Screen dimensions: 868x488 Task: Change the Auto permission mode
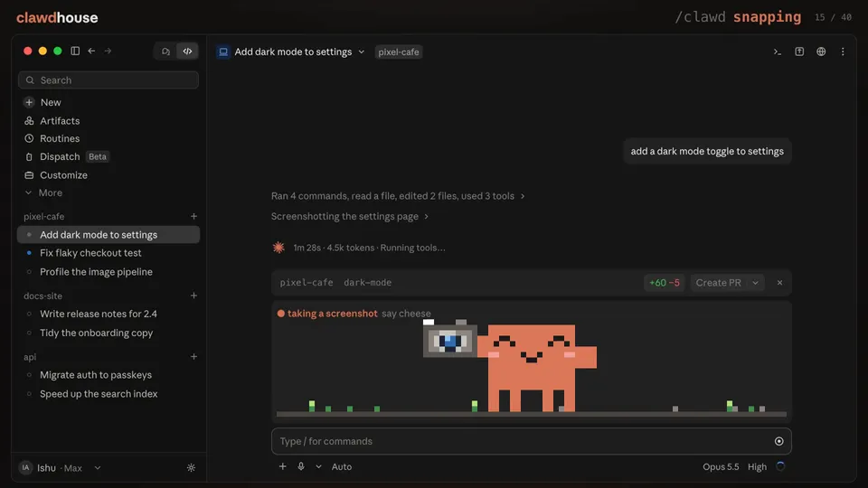pyautogui.click(x=342, y=466)
